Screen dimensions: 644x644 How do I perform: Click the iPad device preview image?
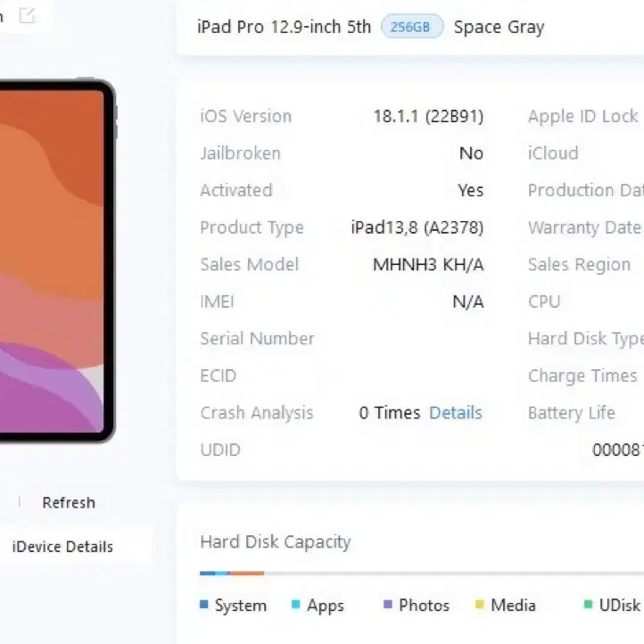[x=55, y=260]
